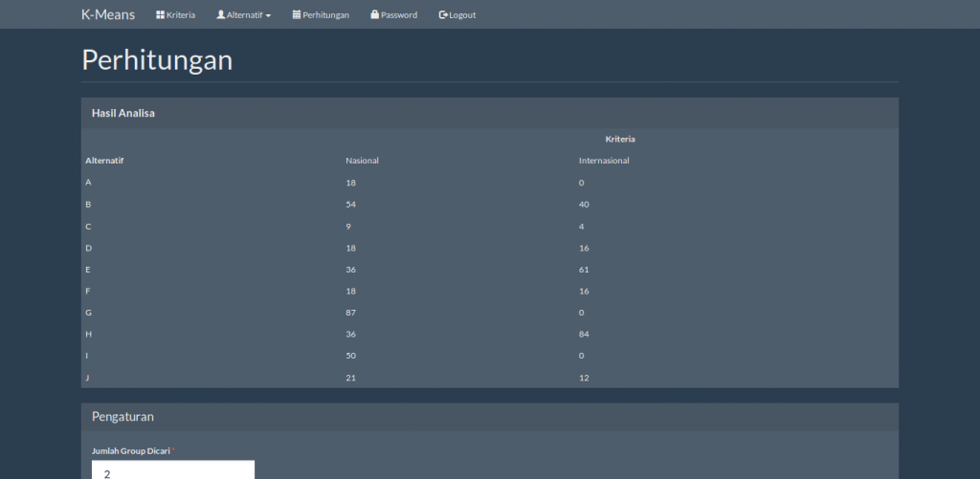
Task: Click the Internasional column header
Action: [x=604, y=161]
